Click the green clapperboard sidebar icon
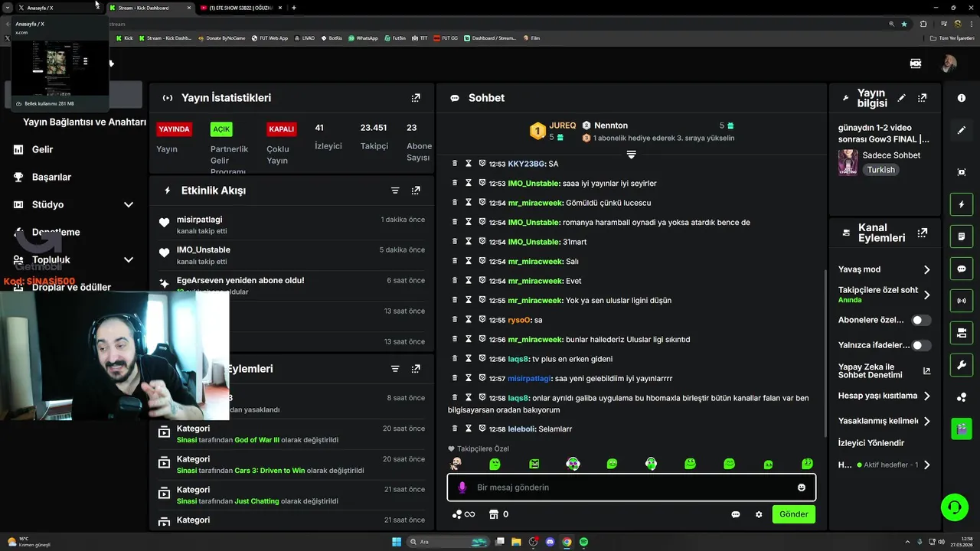 coord(962,429)
